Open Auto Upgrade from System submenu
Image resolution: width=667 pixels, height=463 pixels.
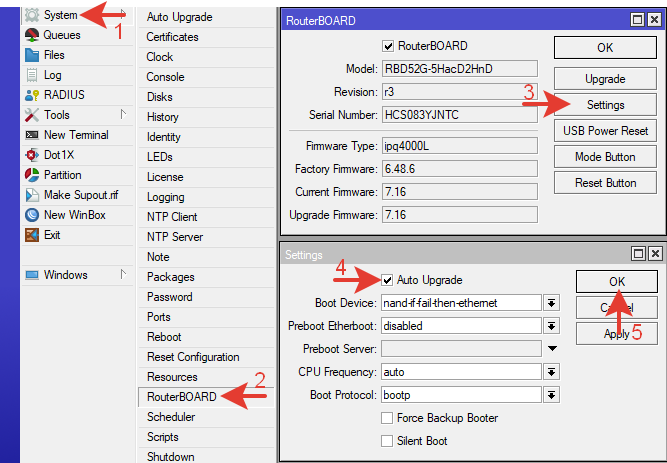pos(206,17)
